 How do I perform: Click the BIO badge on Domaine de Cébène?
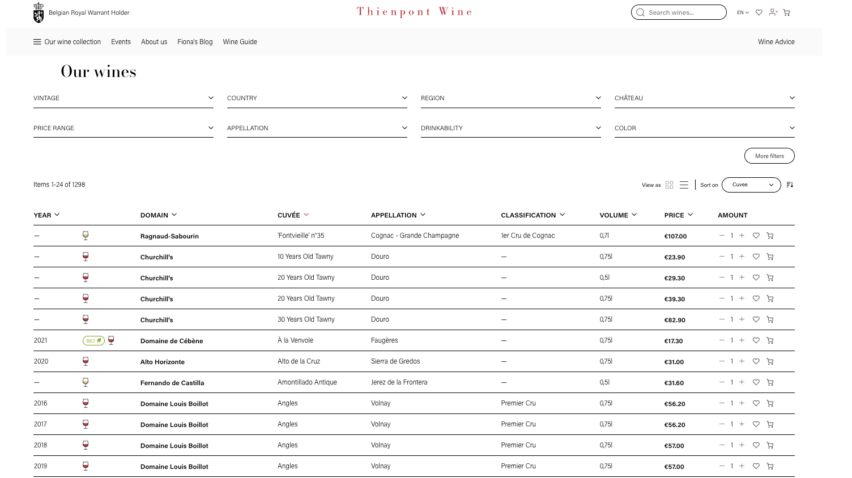coord(93,341)
